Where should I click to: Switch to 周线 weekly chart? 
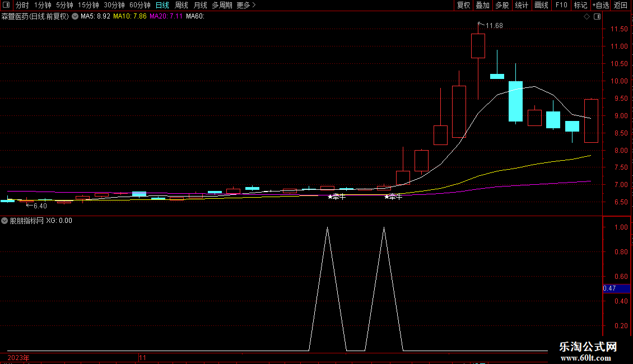coord(181,5)
